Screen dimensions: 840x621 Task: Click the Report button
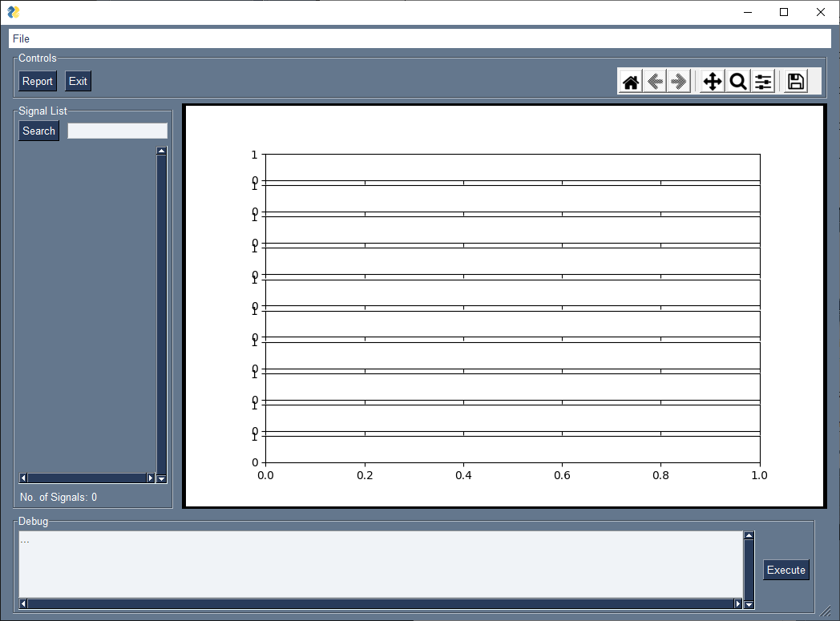(x=37, y=81)
